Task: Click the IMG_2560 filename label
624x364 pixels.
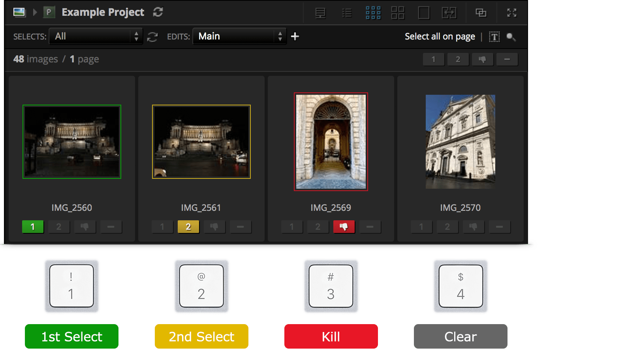Action: click(72, 208)
